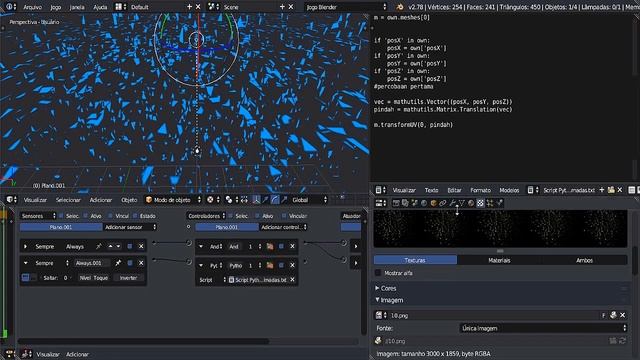
Task: Enable the Mostrar alfa checkbox
Action: point(378,273)
